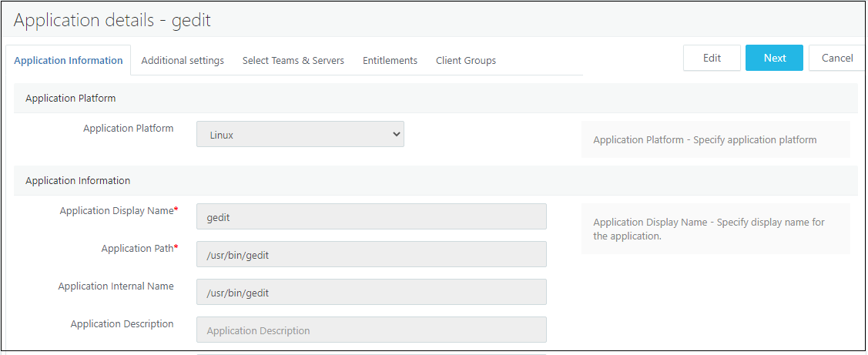Switch to the Application Information tab
Viewport: 868px width, 355px height.
coord(68,60)
